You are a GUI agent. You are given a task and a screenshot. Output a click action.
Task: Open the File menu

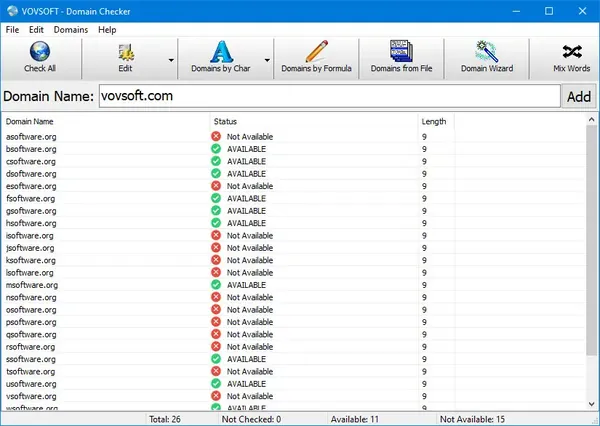click(12, 30)
